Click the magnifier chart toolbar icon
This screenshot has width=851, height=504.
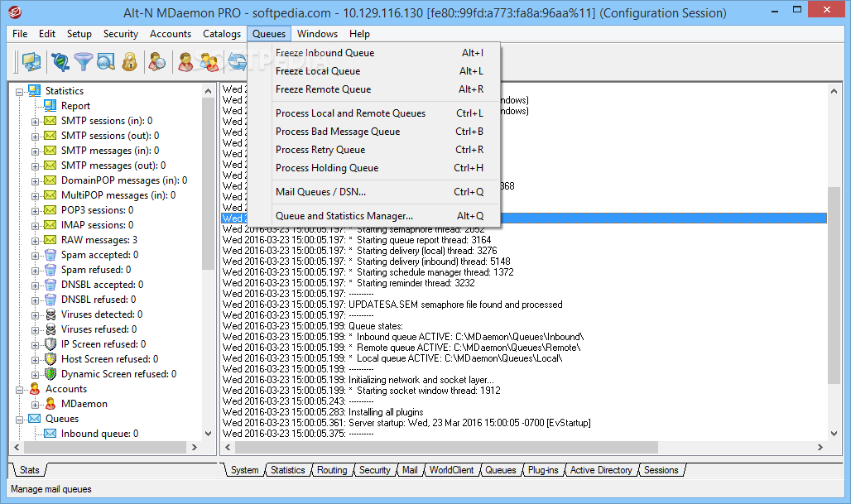click(x=106, y=62)
